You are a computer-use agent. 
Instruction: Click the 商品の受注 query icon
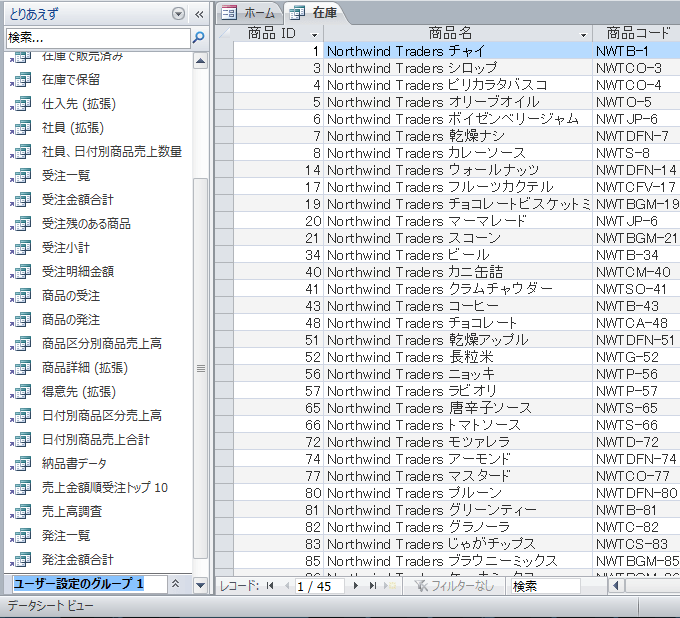coord(21,296)
